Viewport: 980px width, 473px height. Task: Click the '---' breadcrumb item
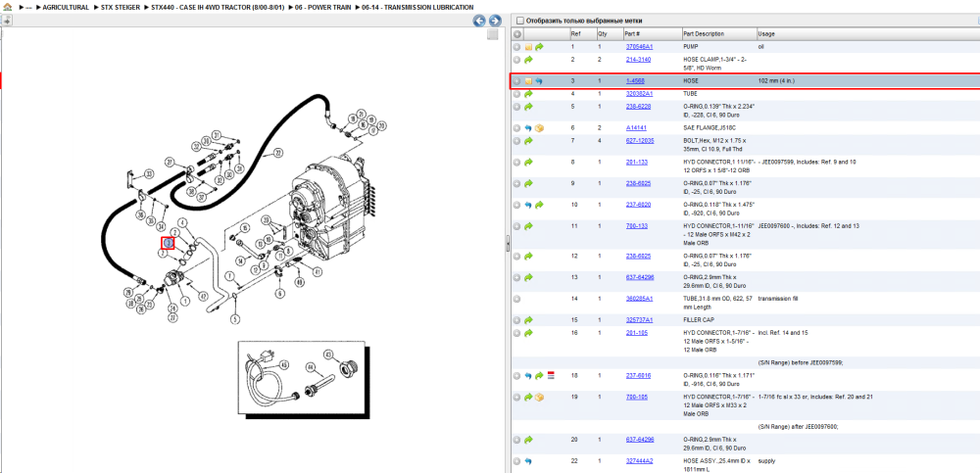28,8
